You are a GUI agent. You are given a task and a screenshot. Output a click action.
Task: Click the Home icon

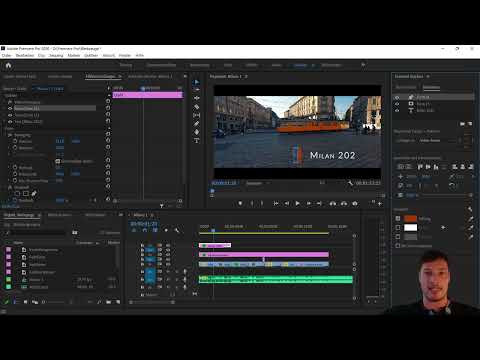8,65
